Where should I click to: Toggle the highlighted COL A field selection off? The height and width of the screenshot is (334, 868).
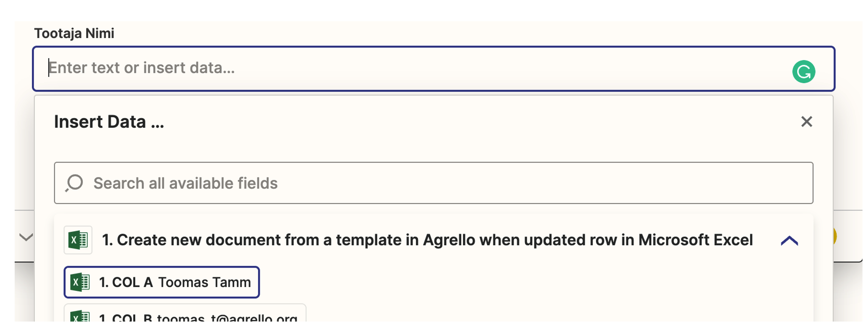click(161, 282)
